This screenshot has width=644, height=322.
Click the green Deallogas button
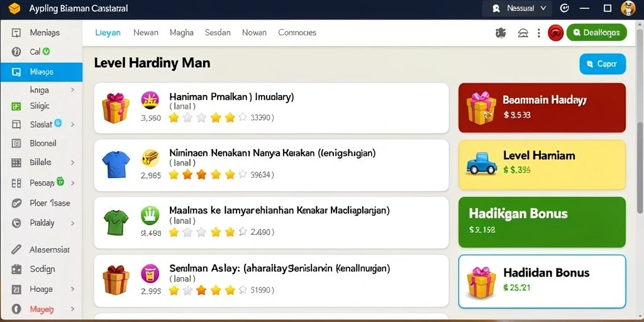[596, 33]
